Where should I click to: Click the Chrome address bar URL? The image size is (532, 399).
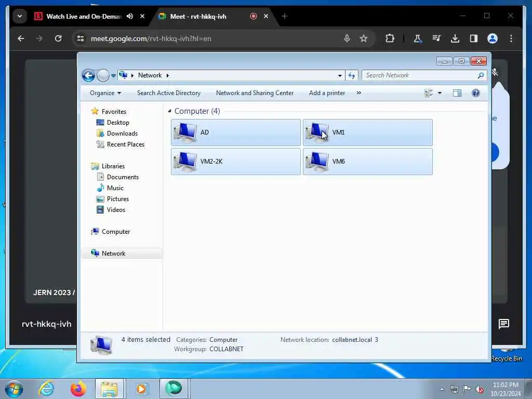tap(151, 38)
